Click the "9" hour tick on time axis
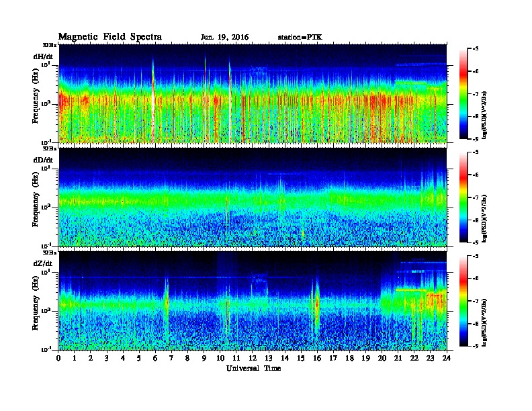Viewport: 532px width, 411px height. pos(204,358)
